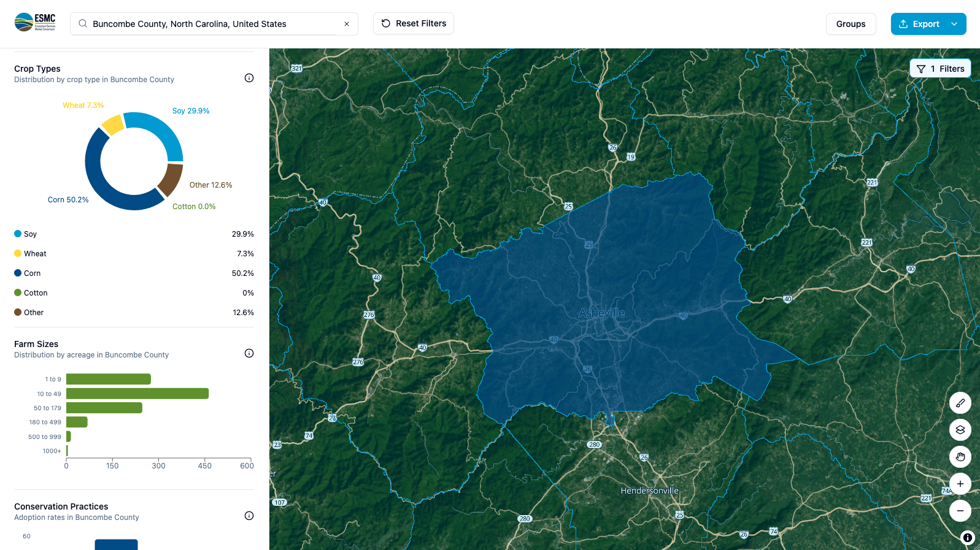Click the 'Cotton 0.0%' chart label
Viewport: 980px width, 550px height.
point(194,207)
